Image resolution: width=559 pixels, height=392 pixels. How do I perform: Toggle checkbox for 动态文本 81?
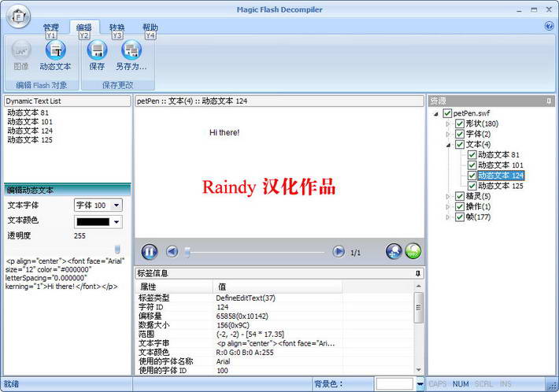[x=472, y=154]
